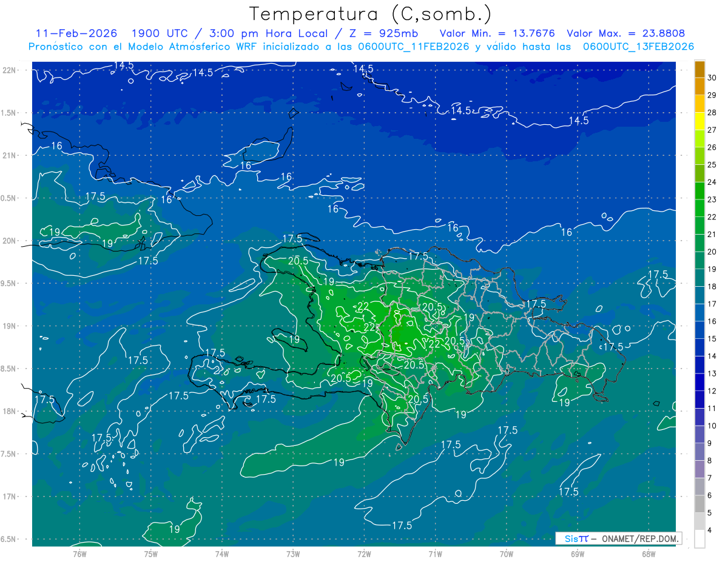This screenshot has width=728, height=562.
Task: Click the color scale label '4'
Action: (x=710, y=530)
